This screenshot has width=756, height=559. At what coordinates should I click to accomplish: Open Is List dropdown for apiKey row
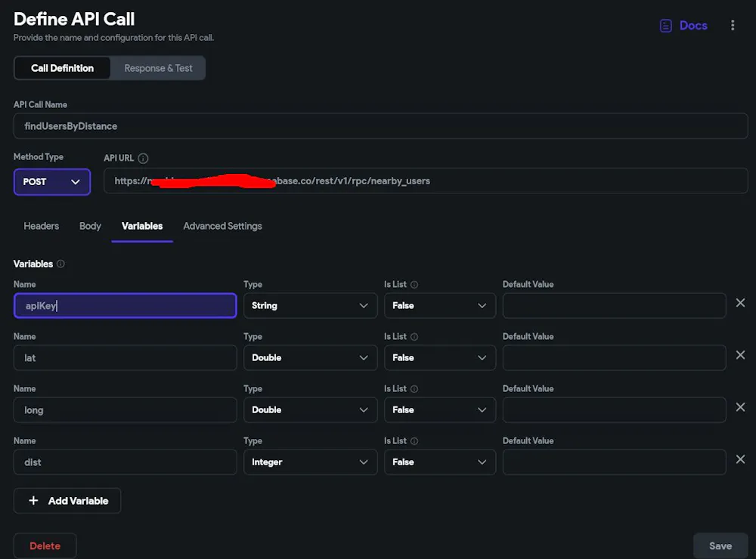click(440, 305)
